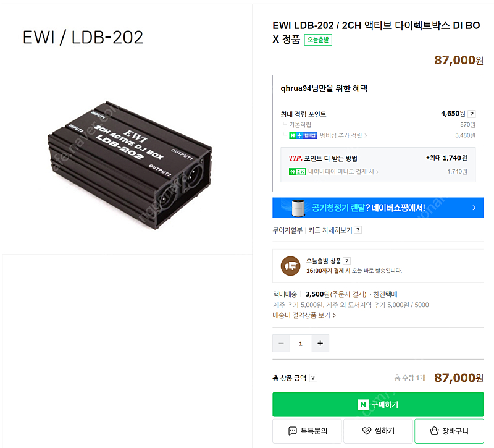
Task: Open the 무이자할부 installment info
Action: (x=288, y=230)
